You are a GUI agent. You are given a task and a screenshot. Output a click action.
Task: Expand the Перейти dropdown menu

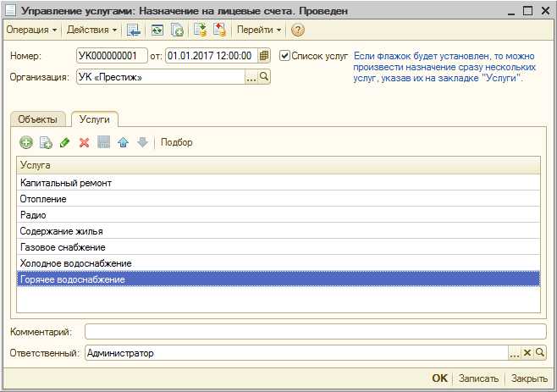pos(259,30)
